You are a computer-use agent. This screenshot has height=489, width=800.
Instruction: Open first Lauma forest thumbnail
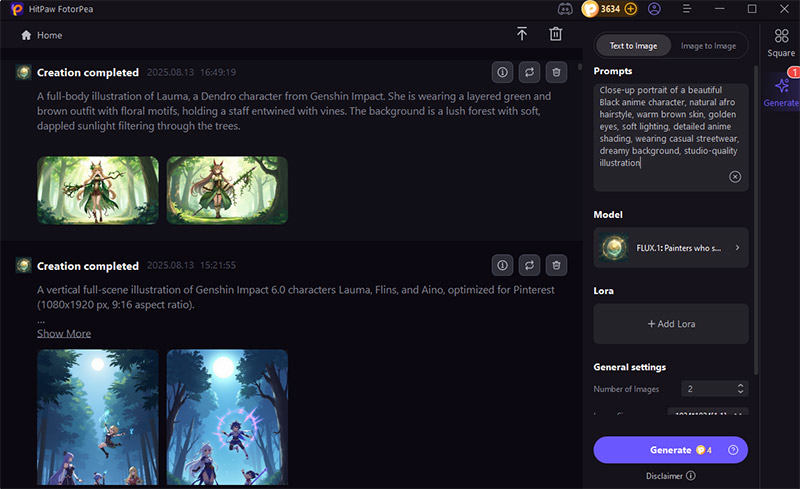point(97,190)
